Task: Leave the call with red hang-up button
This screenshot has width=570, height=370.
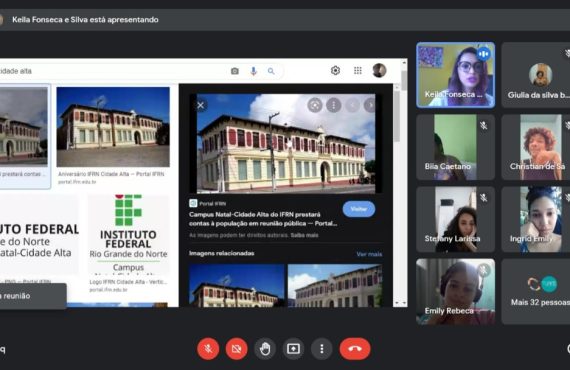Action: [x=355, y=349]
